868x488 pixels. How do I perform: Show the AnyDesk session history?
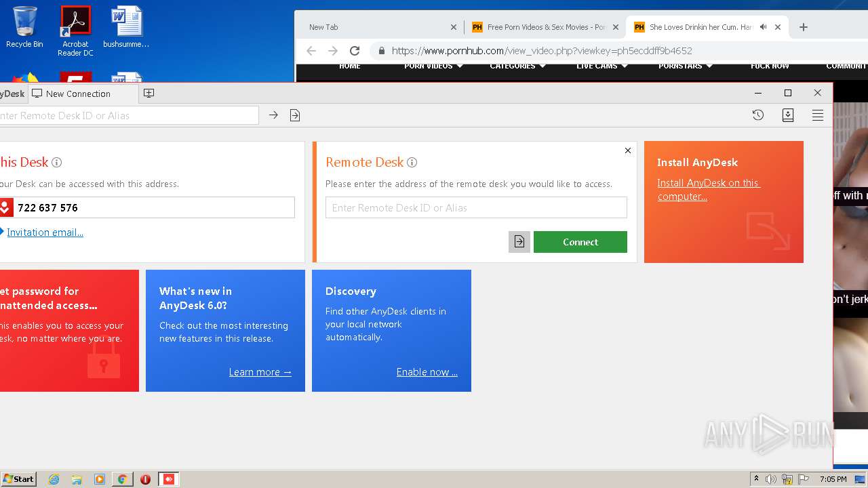click(758, 115)
